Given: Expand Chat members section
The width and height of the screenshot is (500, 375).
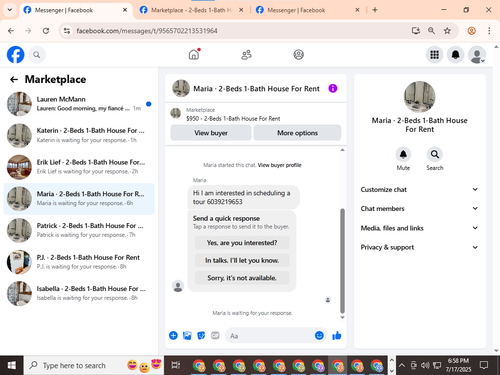Looking at the screenshot, I should point(419,208).
